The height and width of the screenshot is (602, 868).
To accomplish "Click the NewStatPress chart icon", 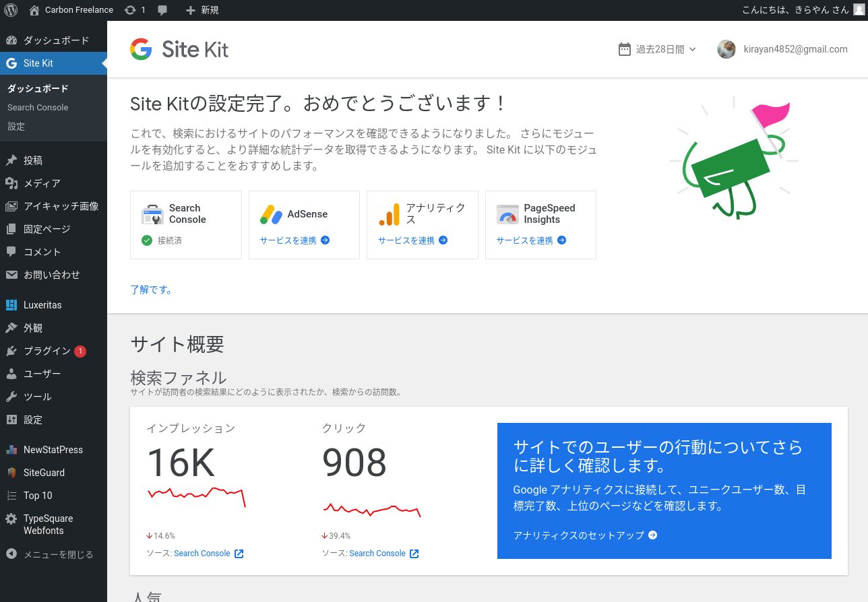I will [11, 450].
